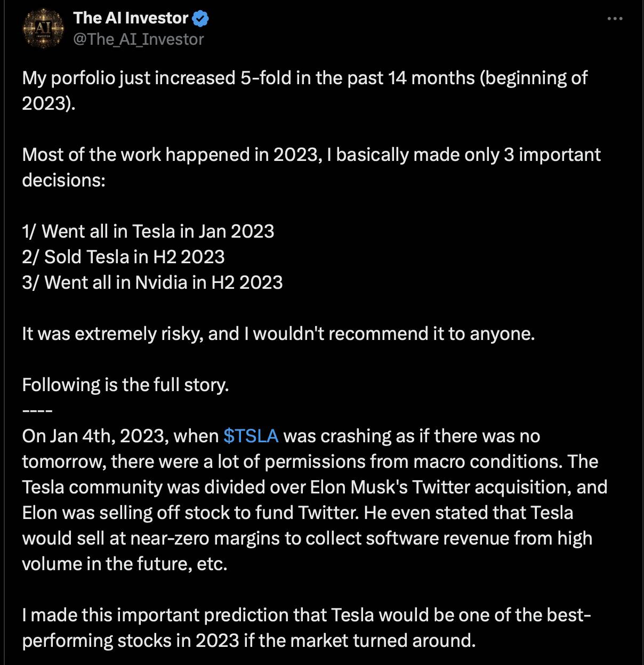This screenshot has height=665, width=644.
Task: Click the blue verified checkmark badge
Action: [x=200, y=19]
